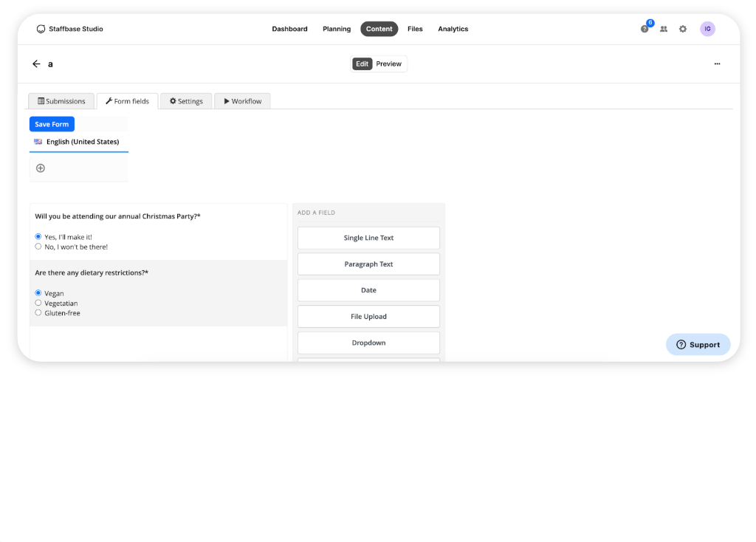The image size is (756, 542).
Task: Open the settings gear in top bar
Action: click(x=683, y=29)
